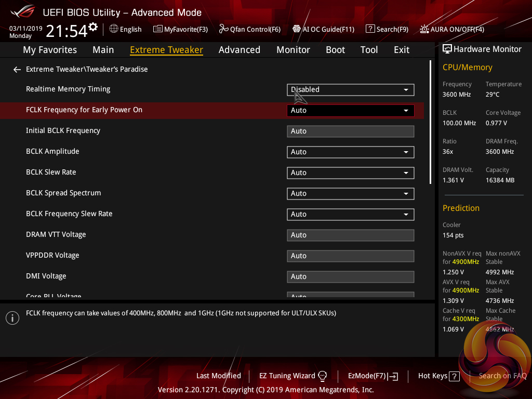Switch to EzMode(F7)
The image size is (532, 399).
tap(367, 376)
